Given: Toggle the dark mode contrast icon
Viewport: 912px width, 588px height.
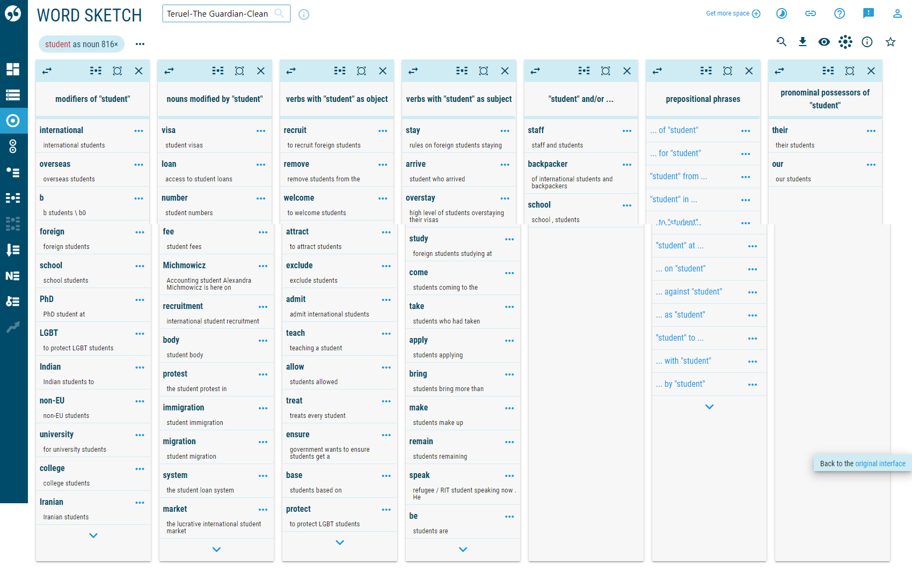Looking at the screenshot, I should pos(782,13).
